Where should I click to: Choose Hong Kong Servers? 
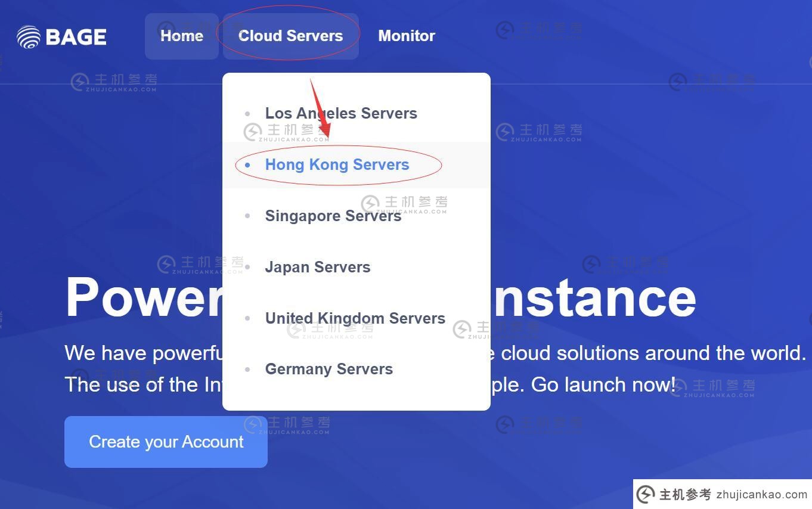click(357, 165)
